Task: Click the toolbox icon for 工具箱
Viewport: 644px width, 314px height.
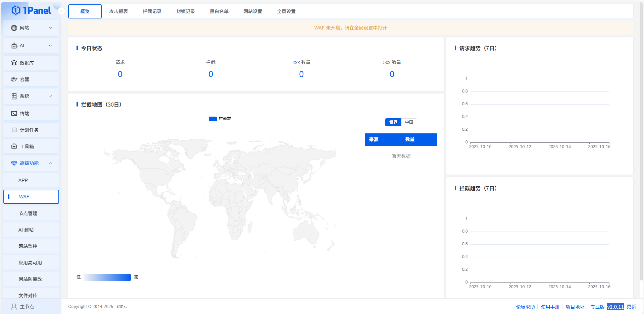Action: (14, 146)
